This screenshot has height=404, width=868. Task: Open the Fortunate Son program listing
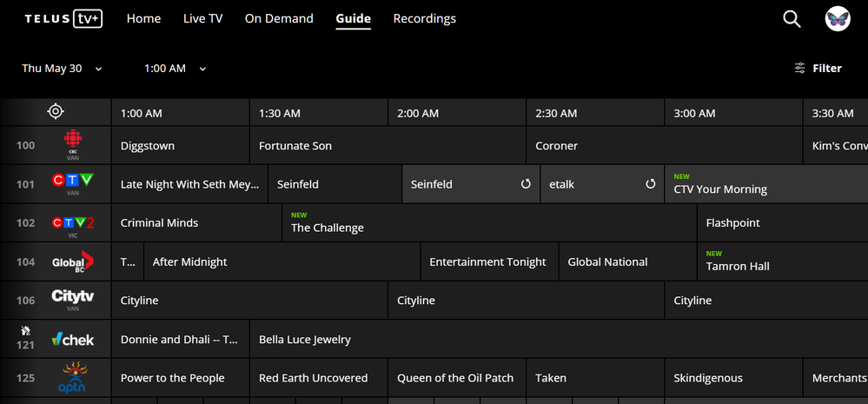coord(295,146)
